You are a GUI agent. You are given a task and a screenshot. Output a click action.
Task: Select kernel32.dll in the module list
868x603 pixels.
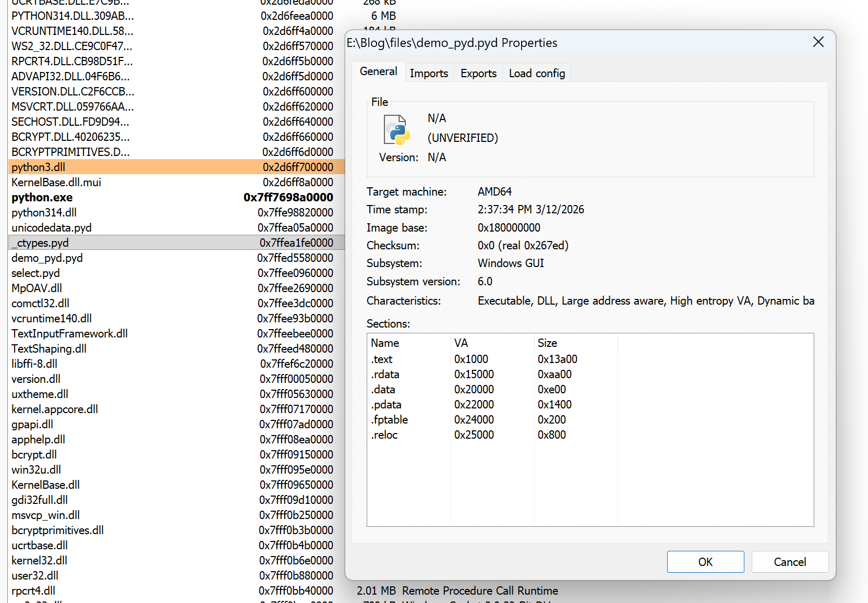pos(177,561)
